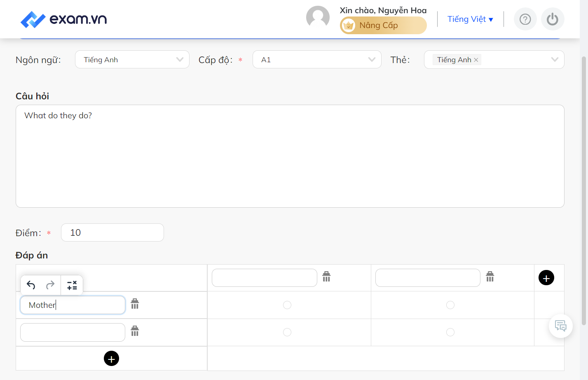The width and height of the screenshot is (588, 380).
Task: Remove the Tiếng Anh tag
Action: 476,60
